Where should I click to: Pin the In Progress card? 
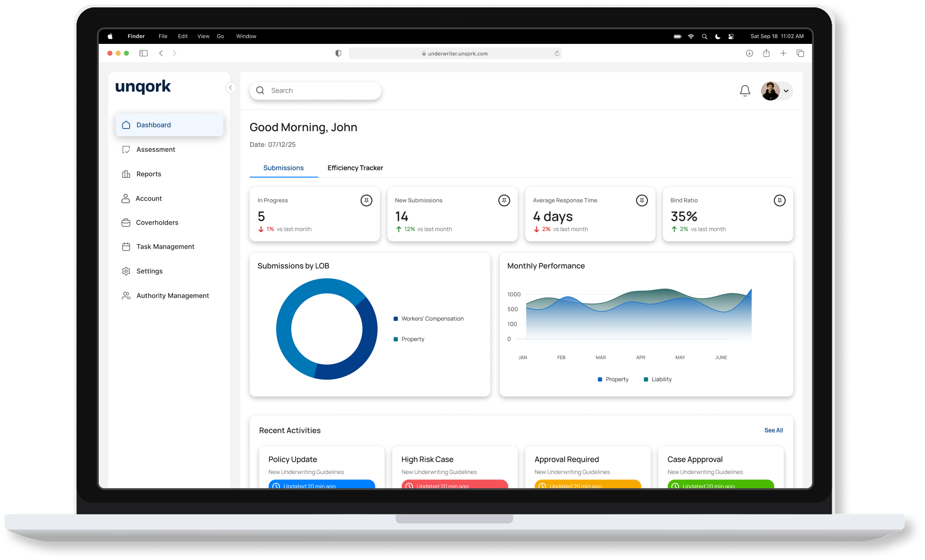point(366,200)
